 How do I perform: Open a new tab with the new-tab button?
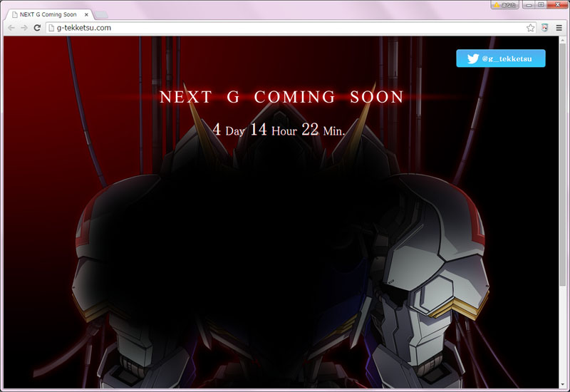coord(101,14)
